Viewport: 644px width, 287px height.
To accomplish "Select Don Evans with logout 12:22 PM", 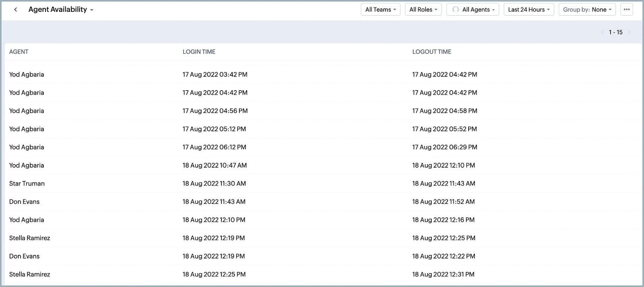I will (x=24, y=256).
